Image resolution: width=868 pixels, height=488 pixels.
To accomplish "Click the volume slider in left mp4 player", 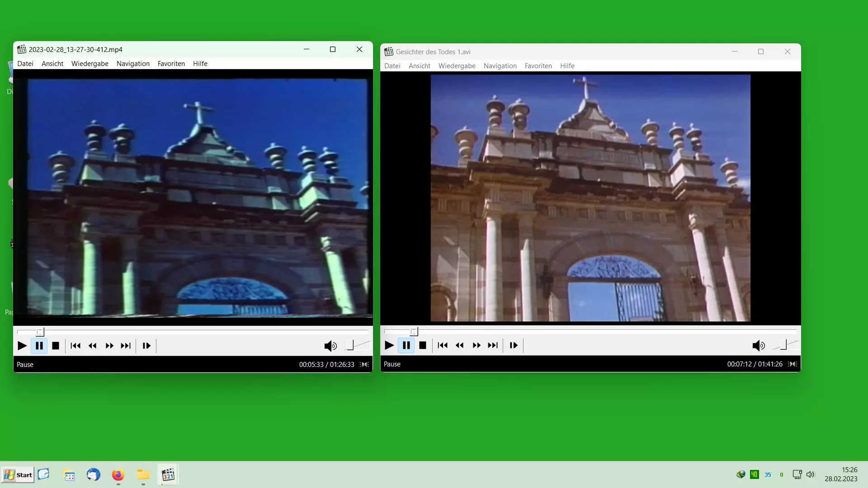I will [x=358, y=346].
